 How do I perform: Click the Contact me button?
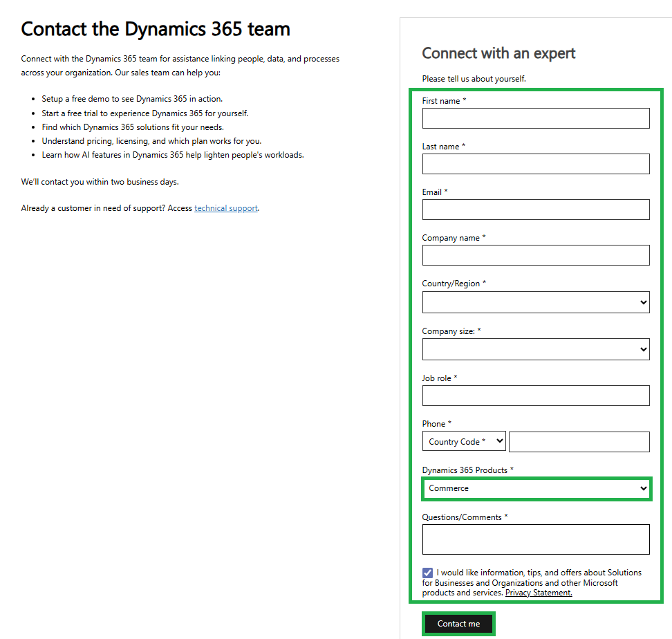pos(458,624)
